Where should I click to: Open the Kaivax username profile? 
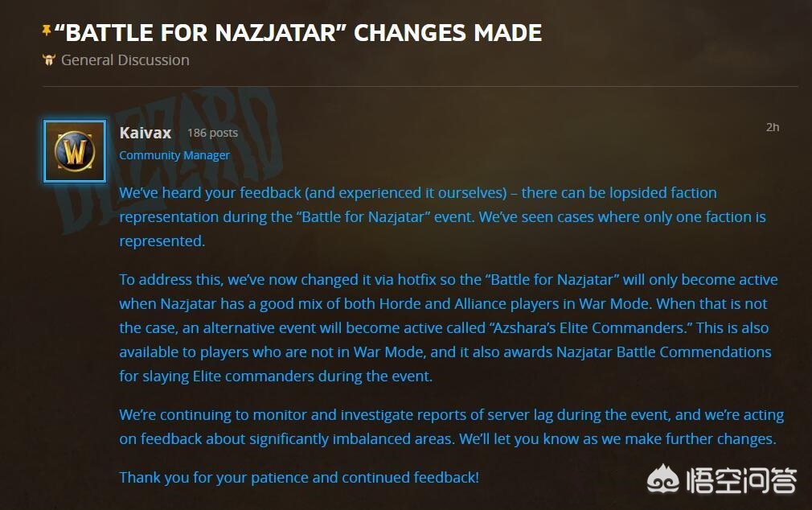pyautogui.click(x=145, y=133)
